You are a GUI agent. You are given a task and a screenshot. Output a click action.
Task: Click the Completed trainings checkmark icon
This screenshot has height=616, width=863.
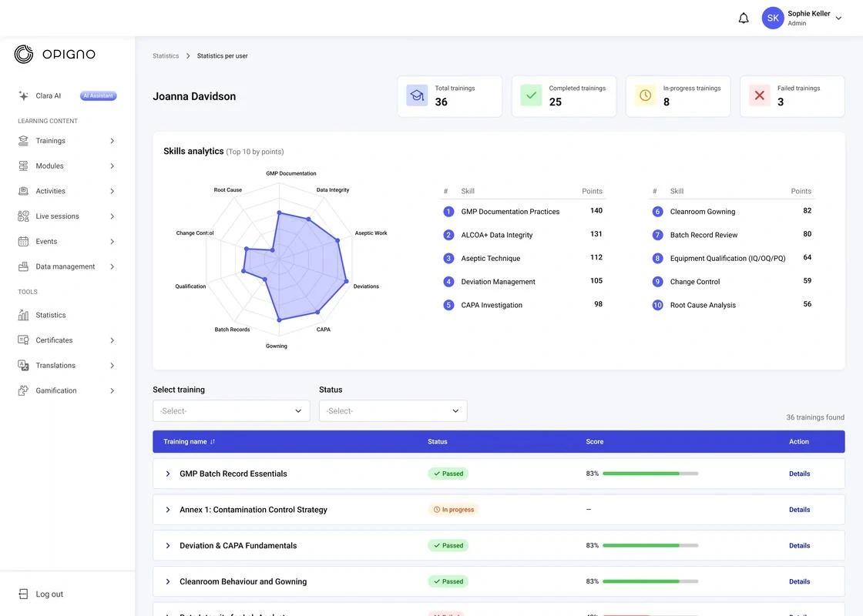click(x=531, y=95)
